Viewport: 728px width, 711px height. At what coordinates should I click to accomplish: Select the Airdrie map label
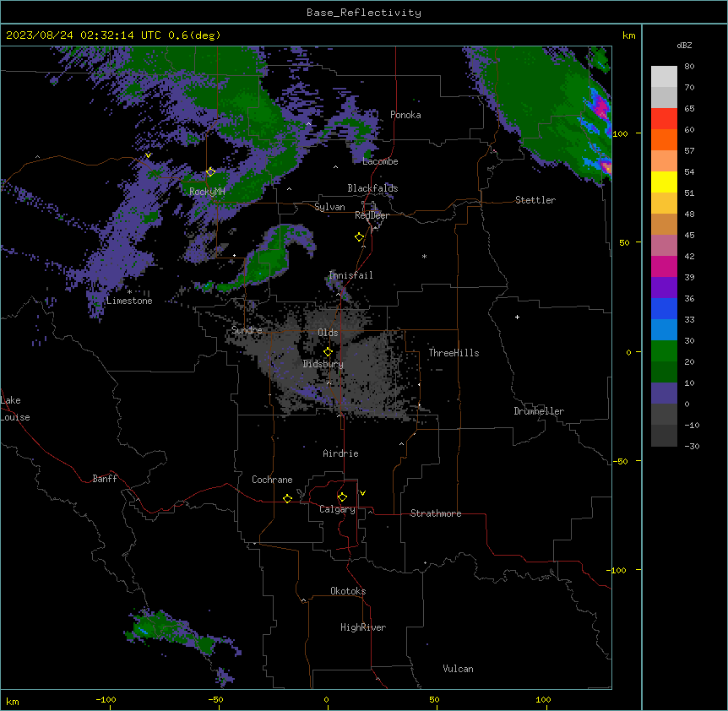tap(340, 453)
